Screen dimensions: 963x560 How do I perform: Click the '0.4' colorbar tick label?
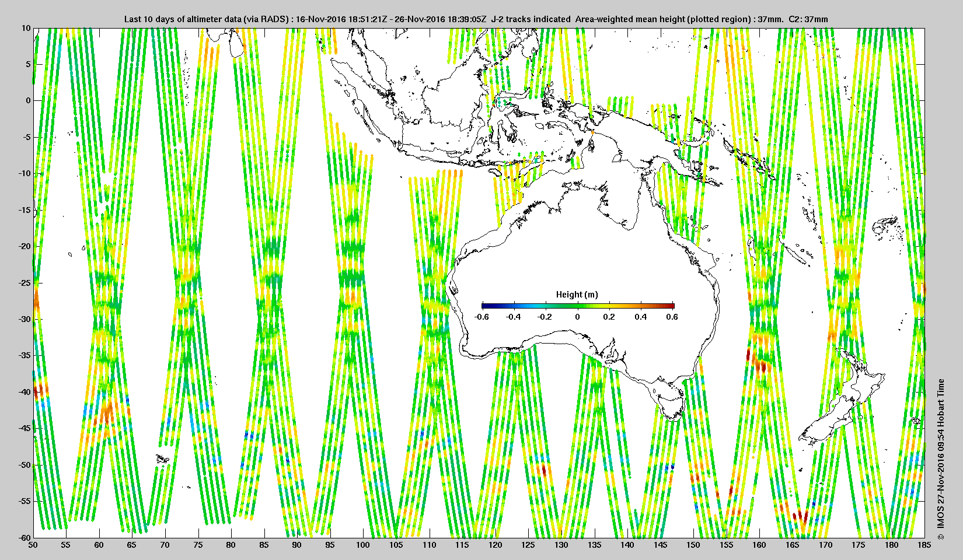(x=641, y=317)
